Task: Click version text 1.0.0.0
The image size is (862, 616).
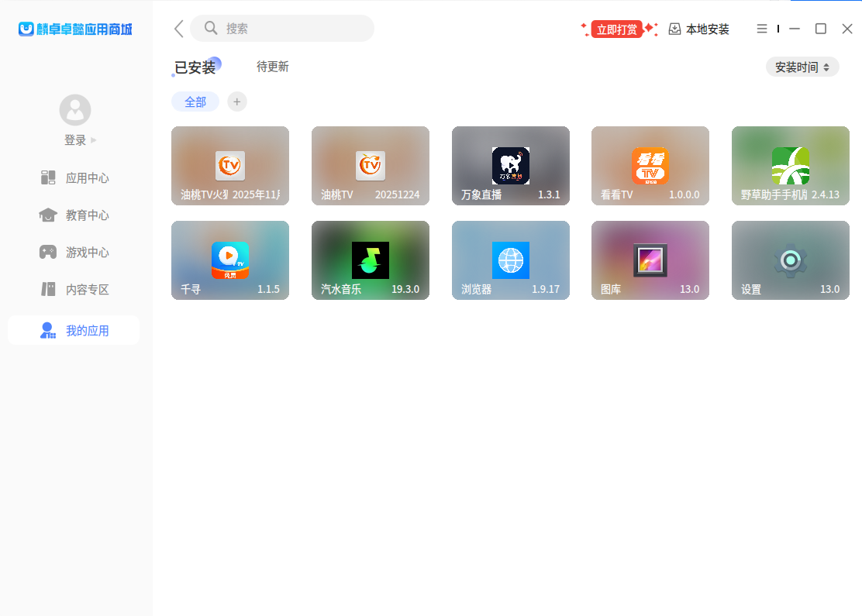Action: click(x=684, y=194)
